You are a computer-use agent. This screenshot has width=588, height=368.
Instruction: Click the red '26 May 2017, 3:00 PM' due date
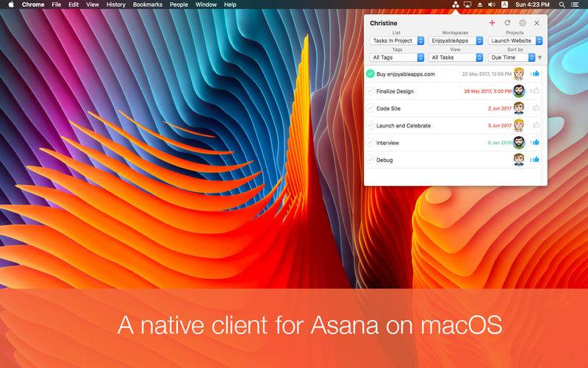coord(487,91)
